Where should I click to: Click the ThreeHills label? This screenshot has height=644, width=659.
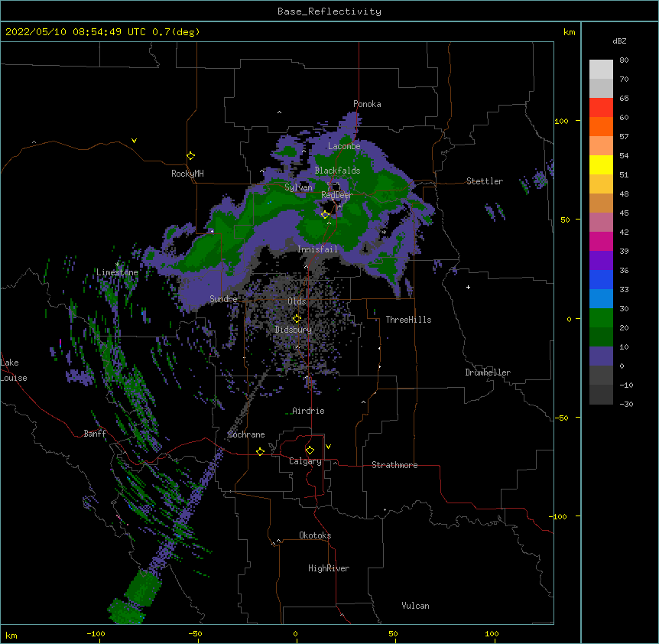pyautogui.click(x=408, y=320)
